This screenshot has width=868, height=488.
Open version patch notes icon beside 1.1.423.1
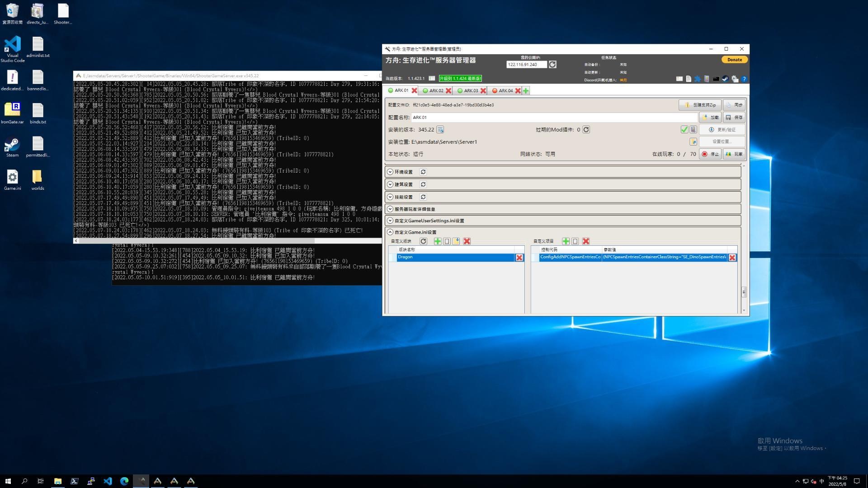[x=432, y=79]
